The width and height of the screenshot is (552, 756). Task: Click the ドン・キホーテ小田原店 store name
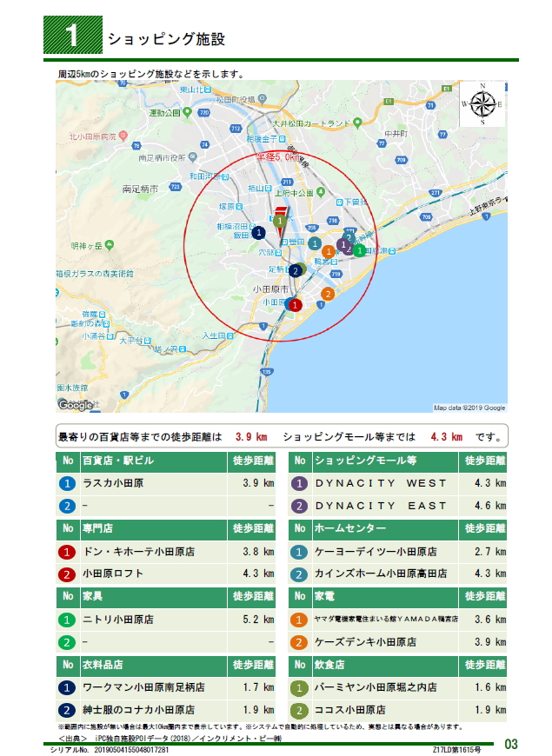pos(139,552)
